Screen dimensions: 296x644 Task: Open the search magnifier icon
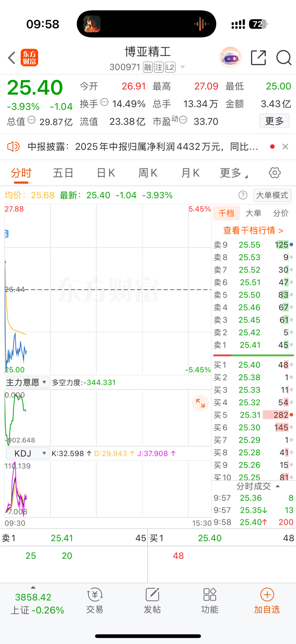[284, 58]
